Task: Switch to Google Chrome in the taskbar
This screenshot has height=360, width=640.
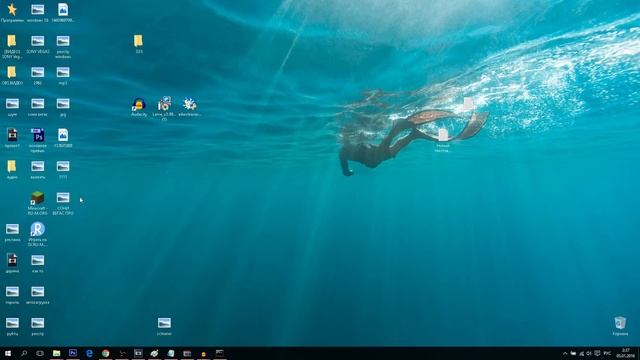Action: tap(105, 353)
